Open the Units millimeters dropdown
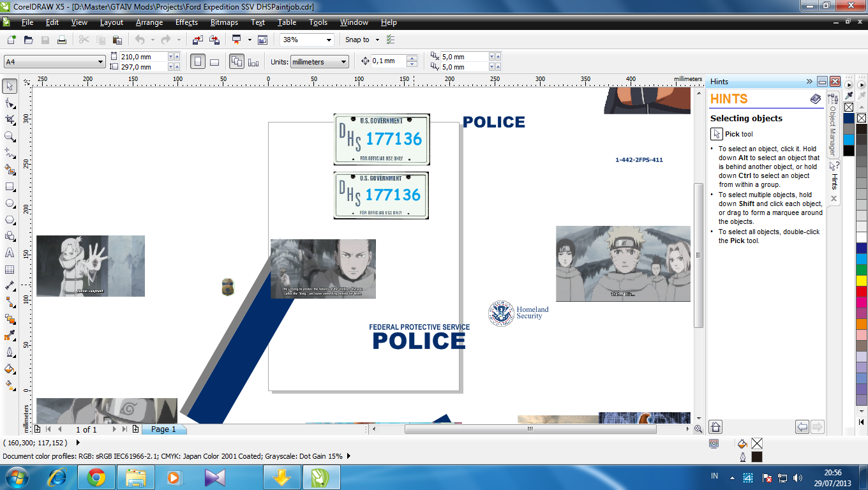The width and height of the screenshot is (868, 490). (x=343, y=62)
